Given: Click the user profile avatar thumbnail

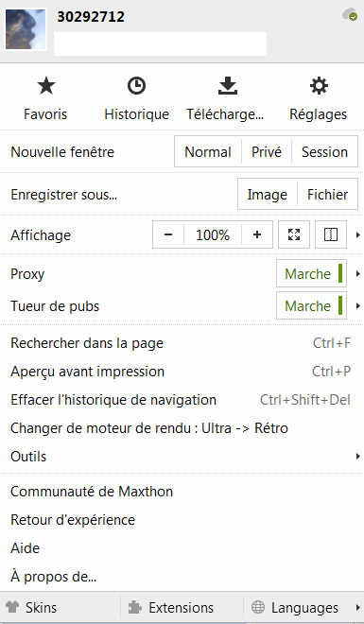Looking at the screenshot, I should point(26,29).
